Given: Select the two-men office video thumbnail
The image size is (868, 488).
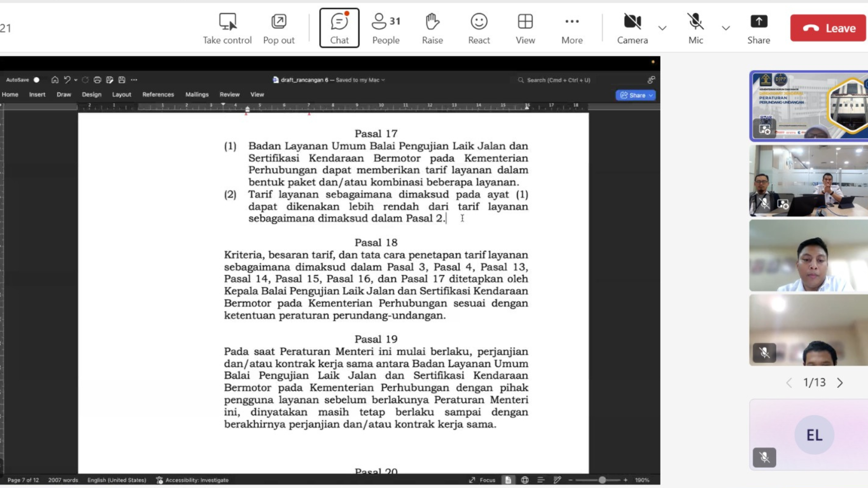Looking at the screenshot, I should [809, 181].
